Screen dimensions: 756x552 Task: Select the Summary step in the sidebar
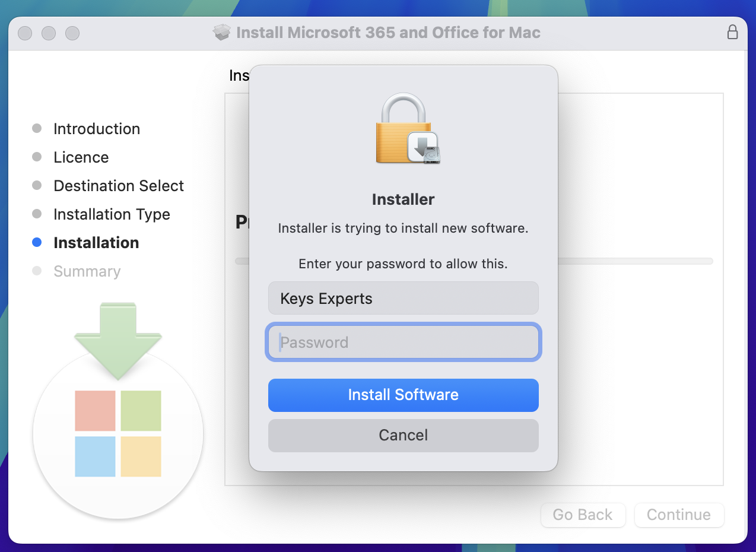point(87,271)
